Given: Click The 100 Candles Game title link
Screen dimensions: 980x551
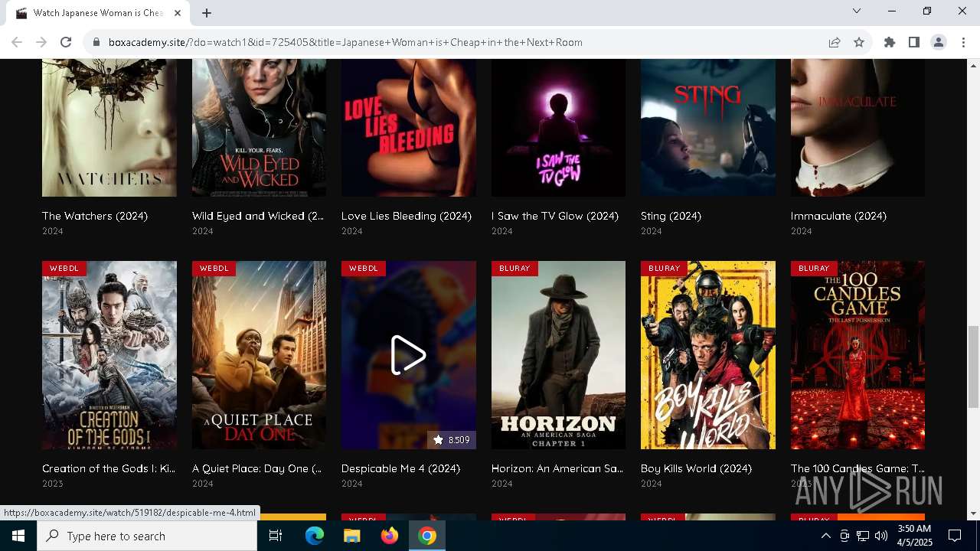Looking at the screenshot, I should [x=857, y=468].
